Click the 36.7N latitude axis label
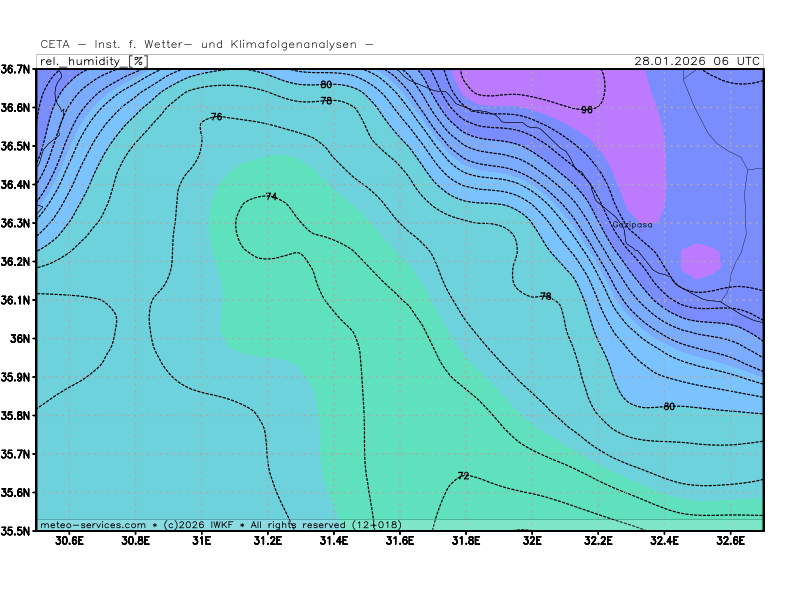Image resolution: width=800 pixels, height=600 pixels. tap(16, 69)
